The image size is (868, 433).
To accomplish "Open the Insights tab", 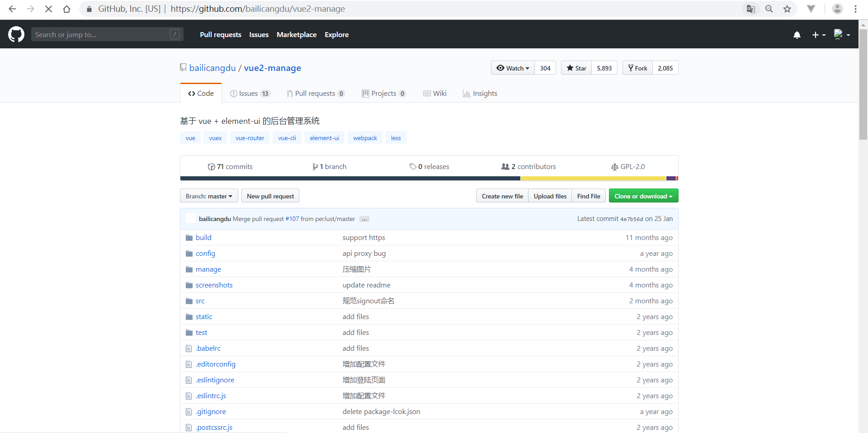I will click(480, 94).
